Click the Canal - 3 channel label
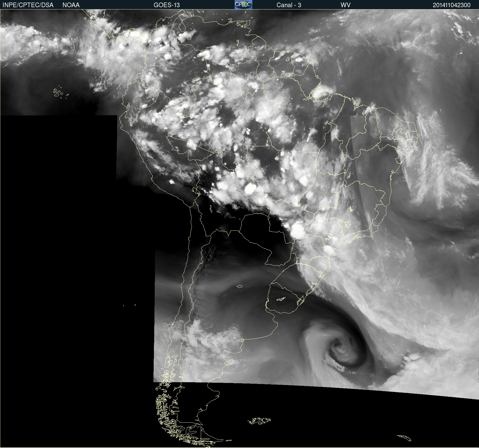 pos(289,5)
